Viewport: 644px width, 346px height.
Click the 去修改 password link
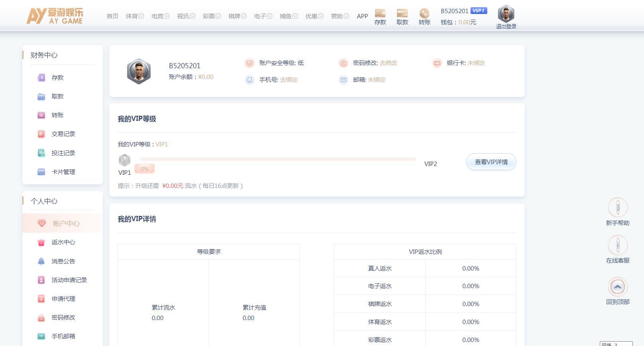point(388,63)
